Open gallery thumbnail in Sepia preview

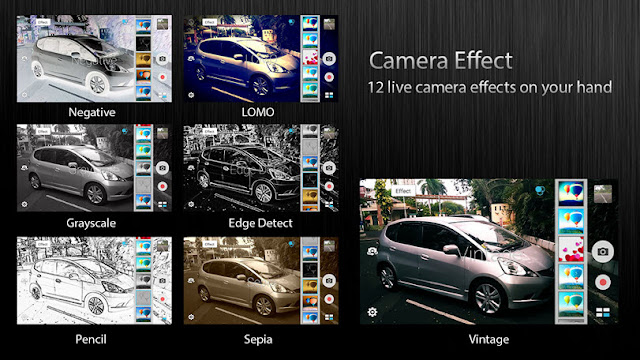pyautogui.click(x=329, y=246)
